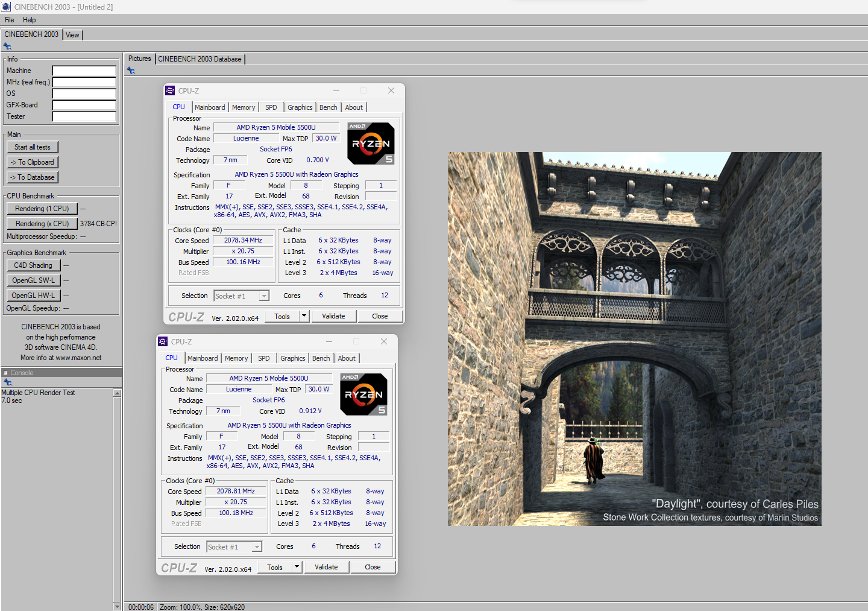The width and height of the screenshot is (868, 611).
Task: Click the 2078.81 MHz core speed value
Action: tap(236, 491)
